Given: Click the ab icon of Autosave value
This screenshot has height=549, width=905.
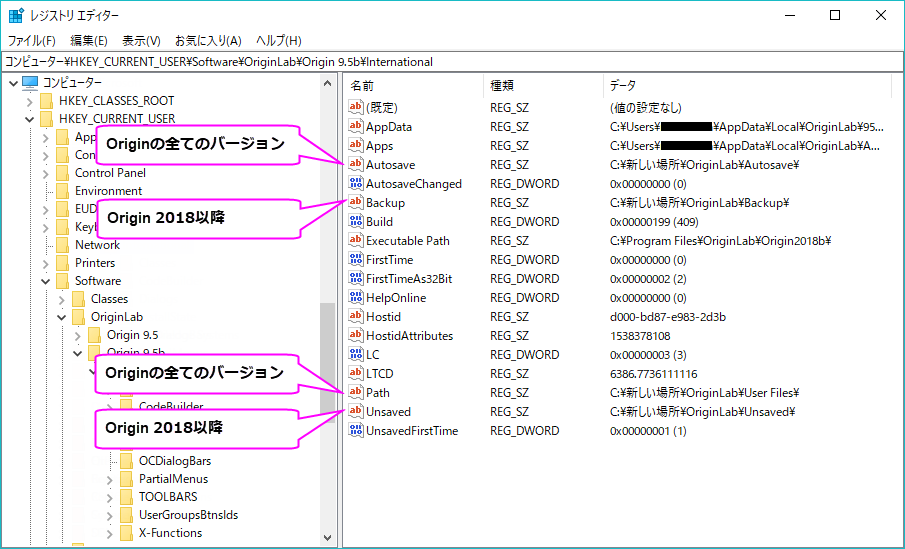Looking at the screenshot, I should tap(356, 165).
